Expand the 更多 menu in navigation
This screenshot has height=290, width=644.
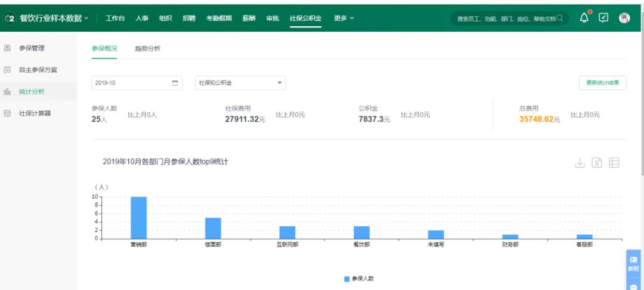point(344,18)
